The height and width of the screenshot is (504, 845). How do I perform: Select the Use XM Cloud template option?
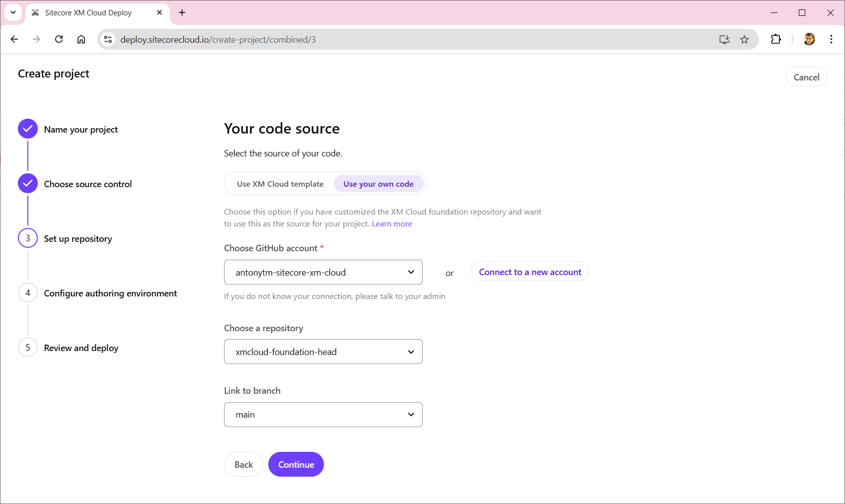tap(280, 184)
